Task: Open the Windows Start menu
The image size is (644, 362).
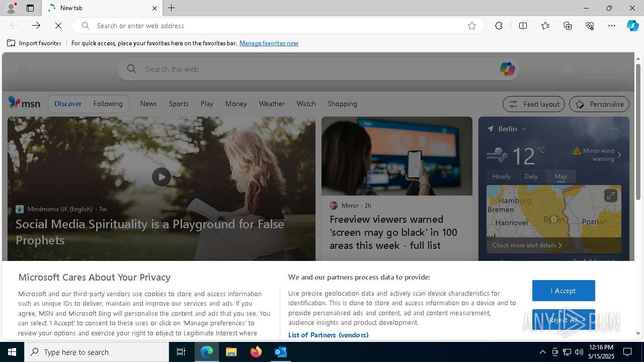Action: pos(12,352)
